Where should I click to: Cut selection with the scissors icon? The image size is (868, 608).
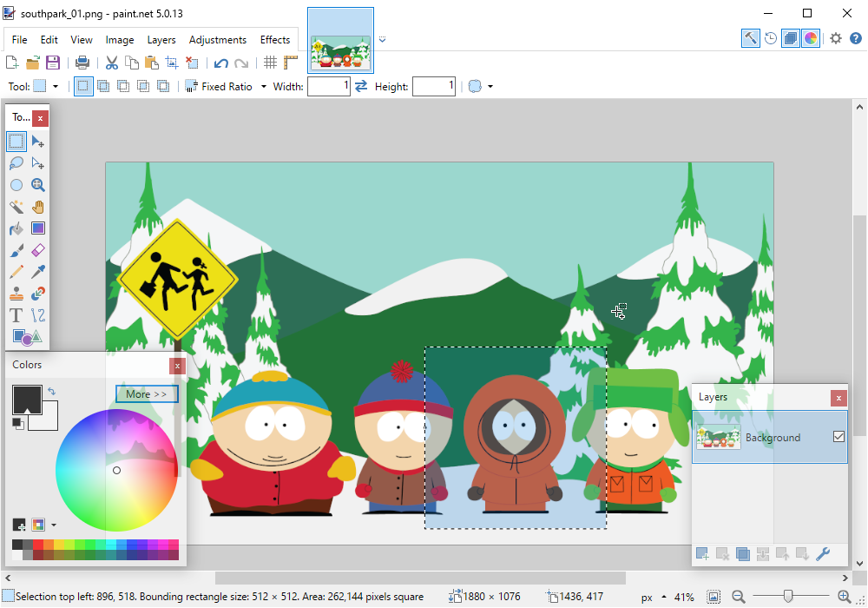pos(112,63)
